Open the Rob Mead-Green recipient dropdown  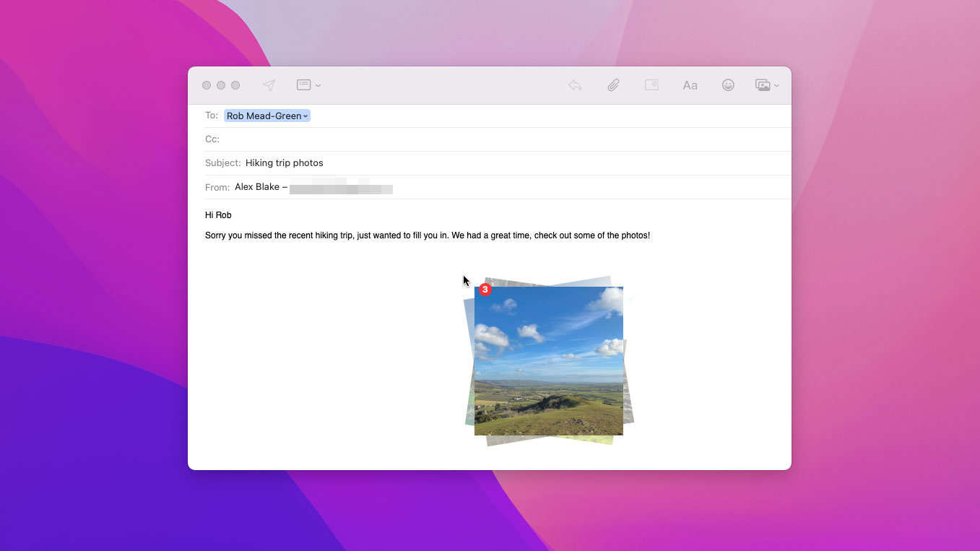[x=267, y=116]
